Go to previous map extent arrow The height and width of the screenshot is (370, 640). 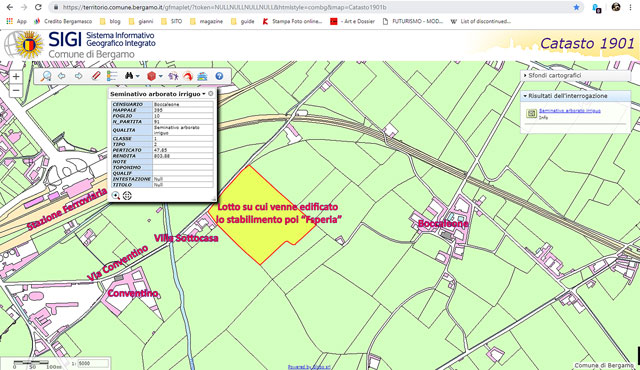point(62,76)
